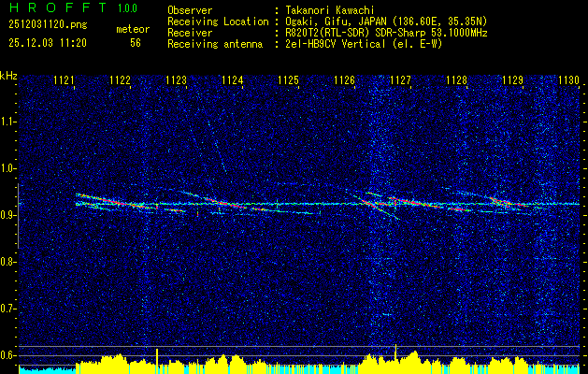588x374 pixels.
Task: Click the filename 2512031120.png
Action: (48, 25)
